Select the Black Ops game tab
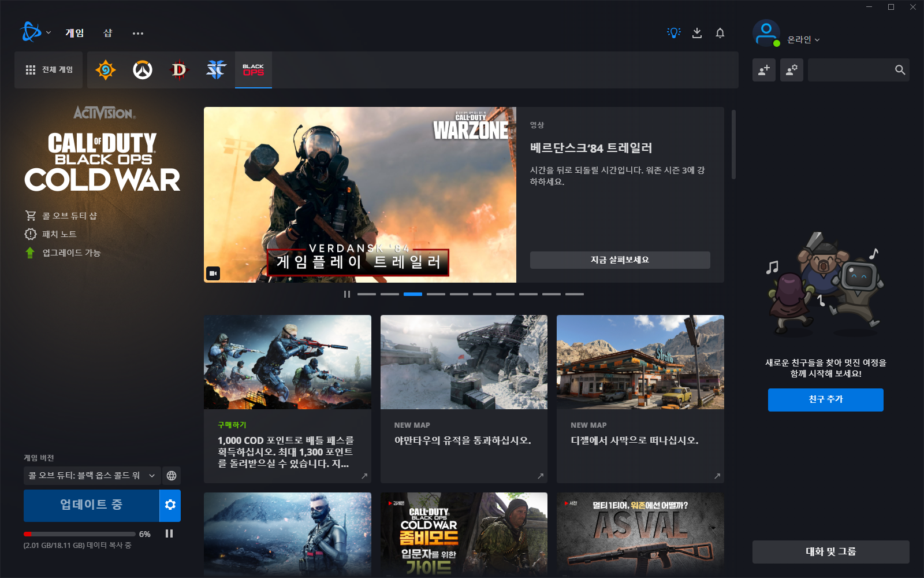This screenshot has height=578, width=924. point(254,70)
